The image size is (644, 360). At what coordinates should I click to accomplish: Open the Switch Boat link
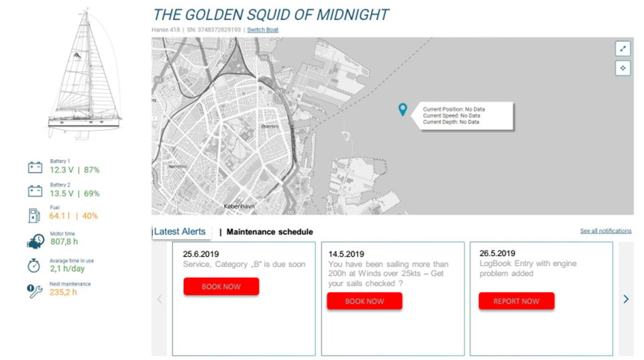[262, 30]
